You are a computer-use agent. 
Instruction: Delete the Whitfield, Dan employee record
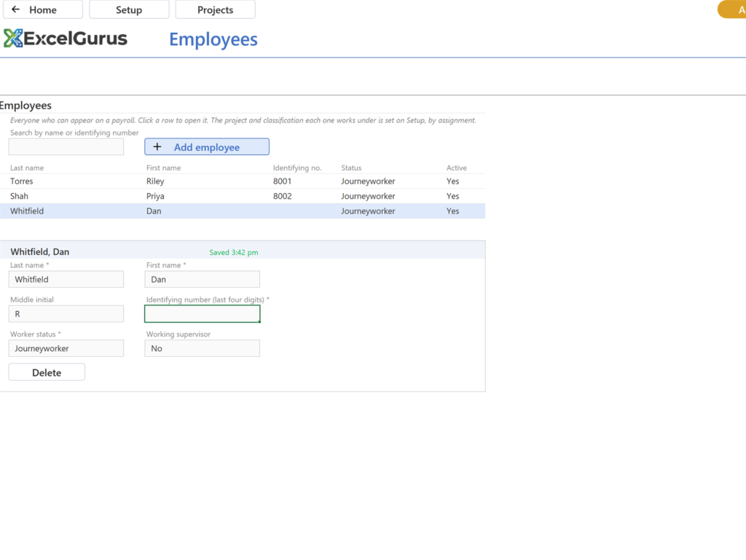coord(47,372)
